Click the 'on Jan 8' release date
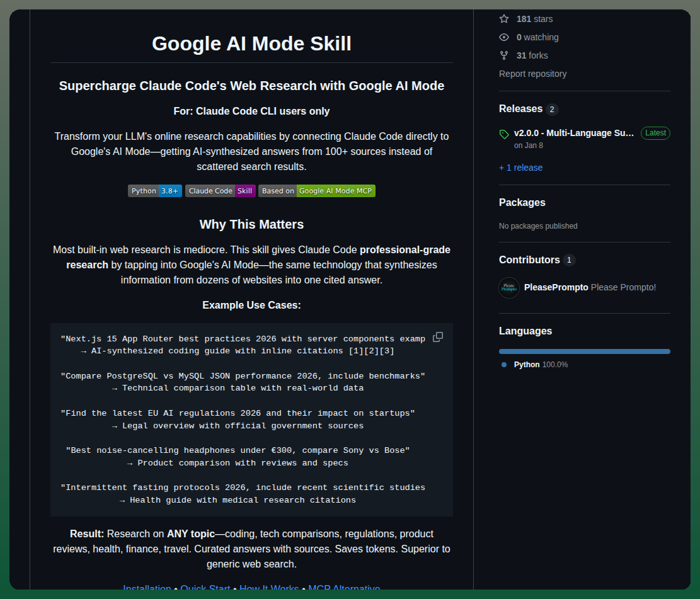Image resolution: width=700 pixels, height=599 pixels. 529,145
